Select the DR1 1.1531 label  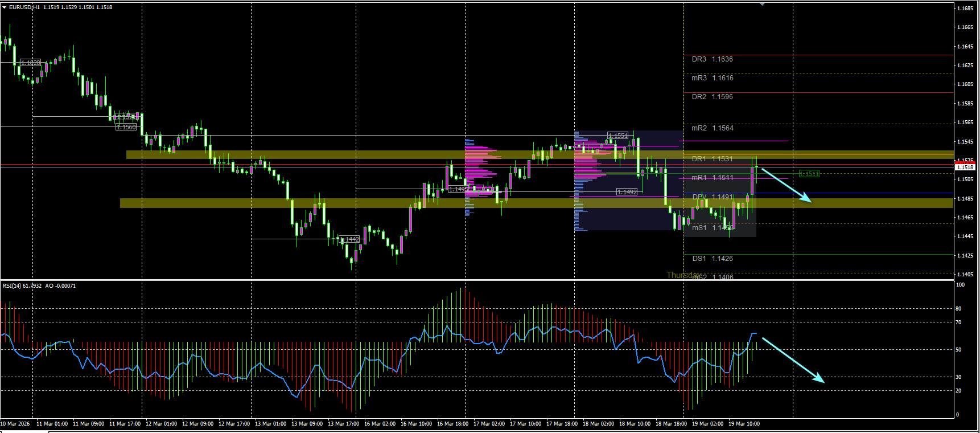(712, 159)
